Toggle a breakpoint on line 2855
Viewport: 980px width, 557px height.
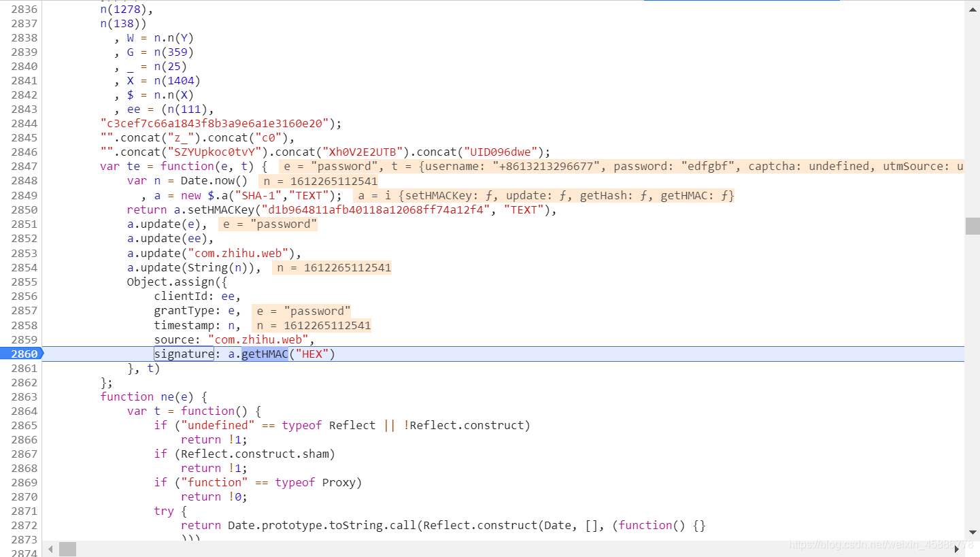[24, 282]
